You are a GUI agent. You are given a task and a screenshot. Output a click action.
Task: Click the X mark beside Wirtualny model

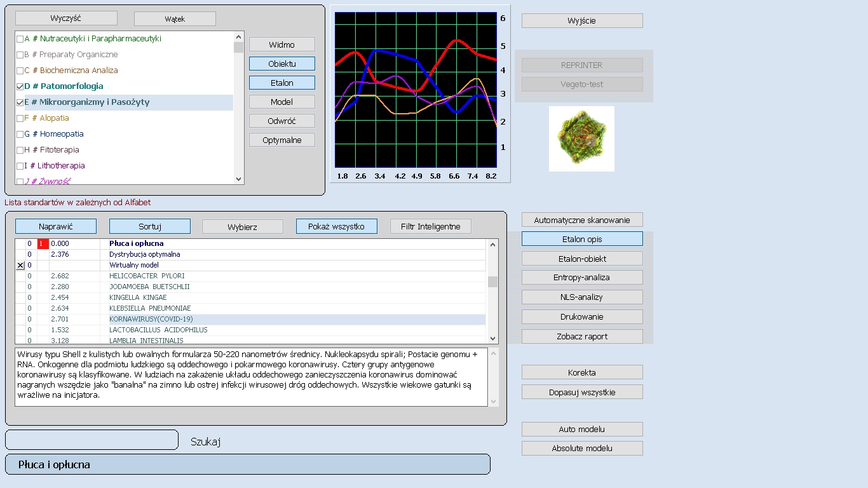point(20,265)
